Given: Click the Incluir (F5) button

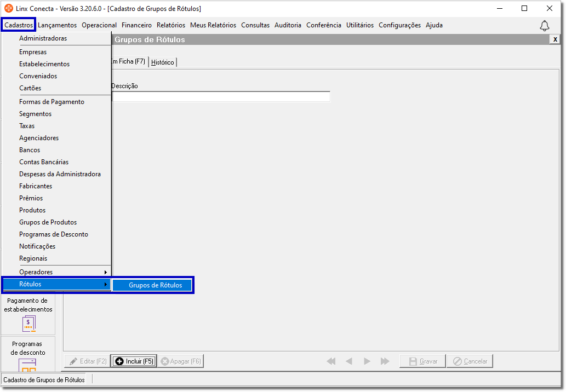Looking at the screenshot, I should [134, 361].
